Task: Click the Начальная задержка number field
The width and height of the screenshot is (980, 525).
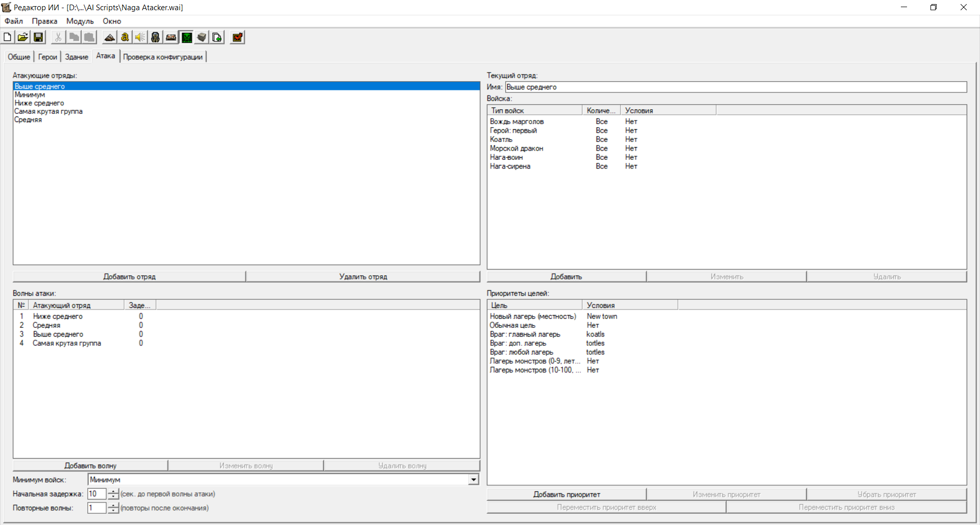Action: click(97, 494)
